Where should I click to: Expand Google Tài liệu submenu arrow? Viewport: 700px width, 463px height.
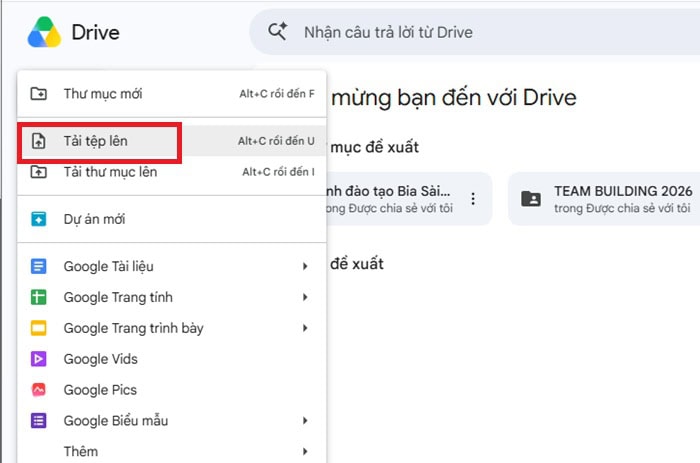[305, 267]
